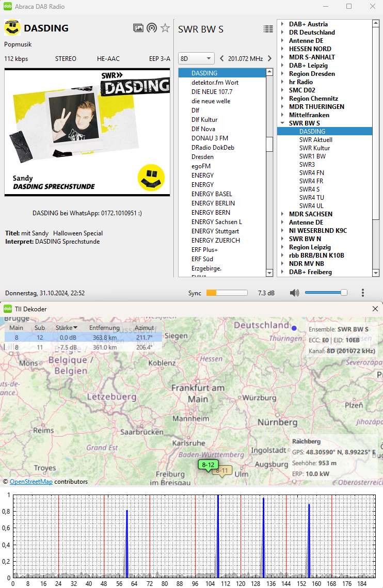Select SWR3 in the ensemble tree

tap(307, 164)
